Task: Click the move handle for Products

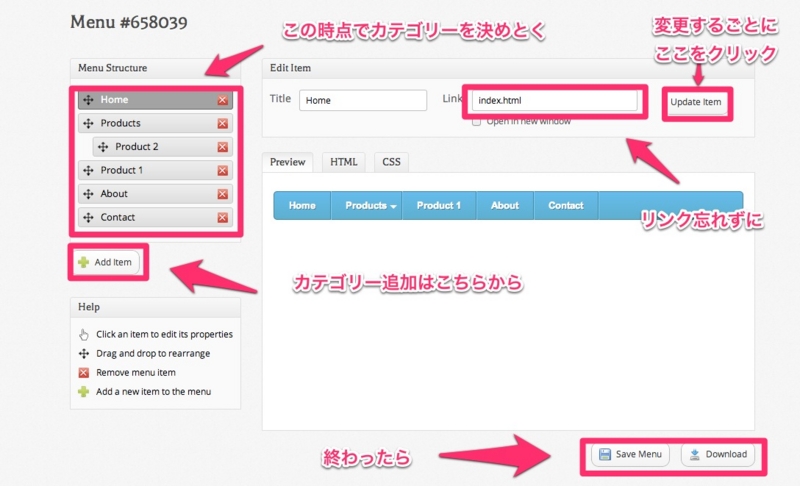Action: point(88,123)
